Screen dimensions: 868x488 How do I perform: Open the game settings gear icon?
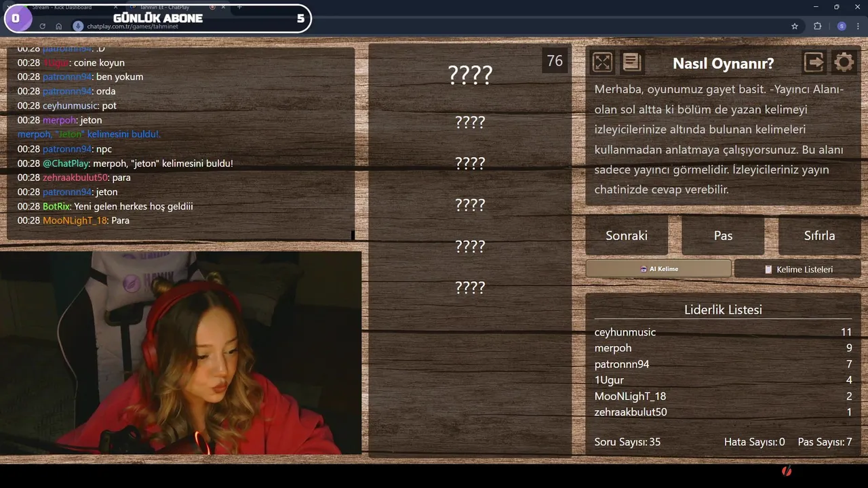coord(844,62)
